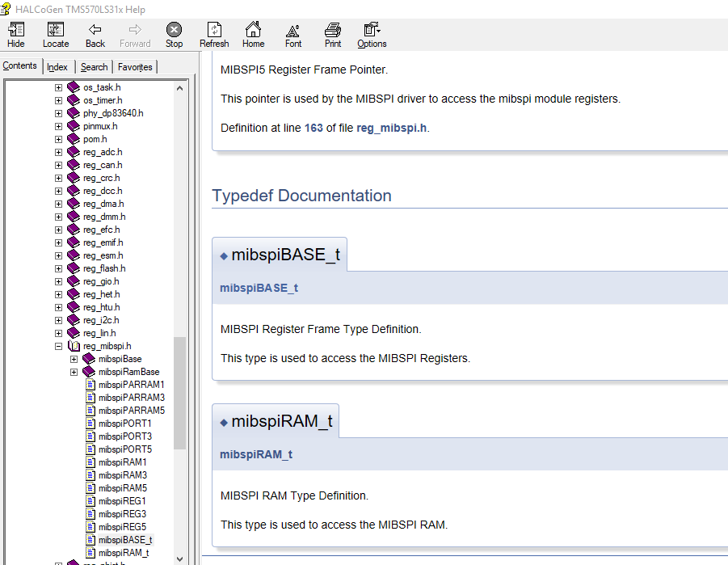Expand the pom.h tree node
Viewport: 728px width, 565px height.
(58, 139)
